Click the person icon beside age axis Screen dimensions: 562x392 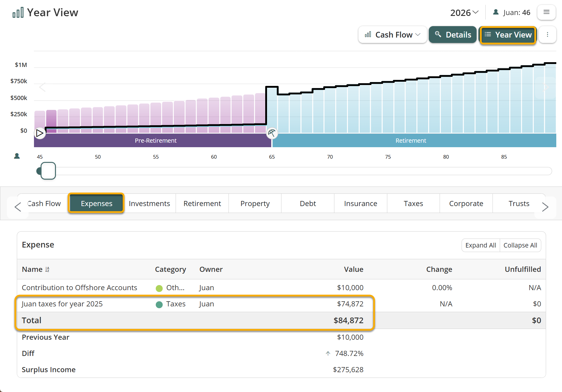pyautogui.click(x=17, y=156)
